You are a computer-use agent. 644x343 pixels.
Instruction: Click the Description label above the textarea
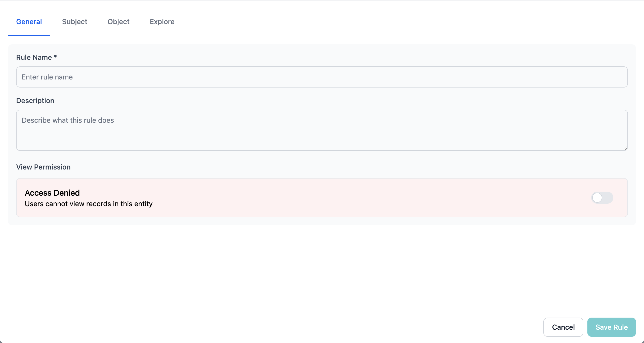[x=35, y=100]
